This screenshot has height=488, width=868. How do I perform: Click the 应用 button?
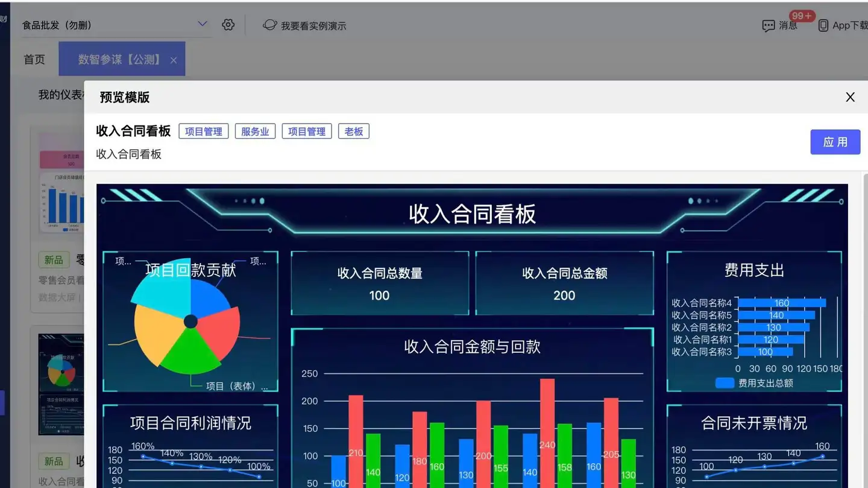835,142
